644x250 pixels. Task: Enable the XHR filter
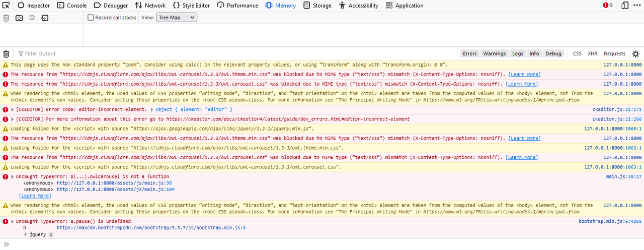(593, 53)
